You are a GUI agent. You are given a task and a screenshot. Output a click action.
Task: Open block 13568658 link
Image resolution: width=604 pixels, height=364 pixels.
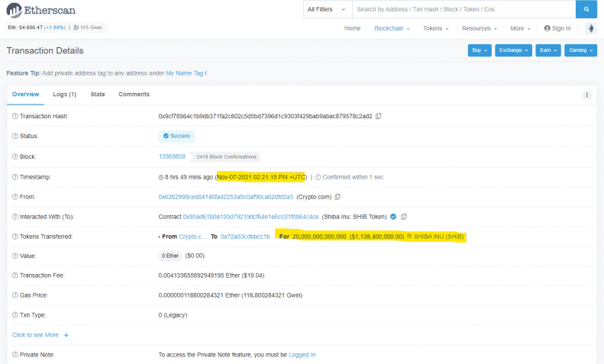pos(172,156)
